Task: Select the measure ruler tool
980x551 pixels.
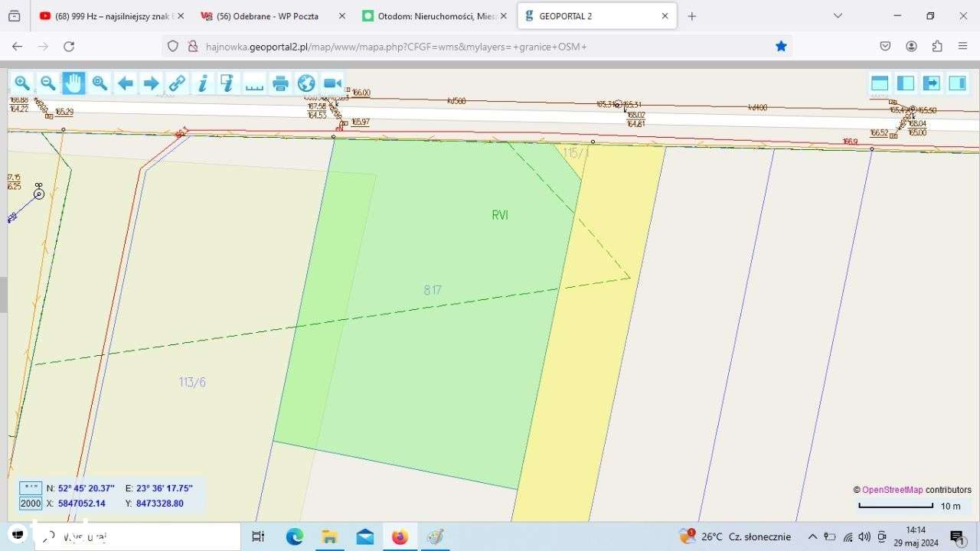Action: point(254,83)
